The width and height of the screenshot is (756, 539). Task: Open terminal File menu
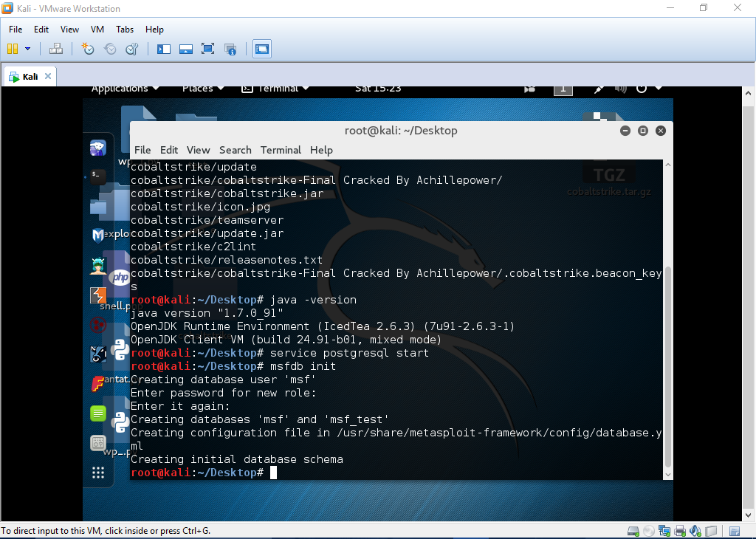click(142, 150)
